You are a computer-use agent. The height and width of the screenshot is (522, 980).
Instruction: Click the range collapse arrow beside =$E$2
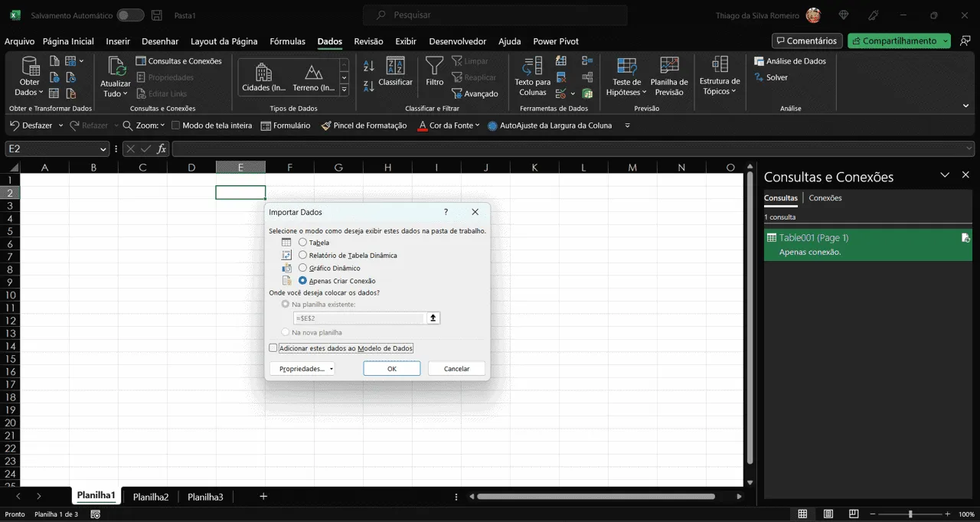pyautogui.click(x=433, y=318)
